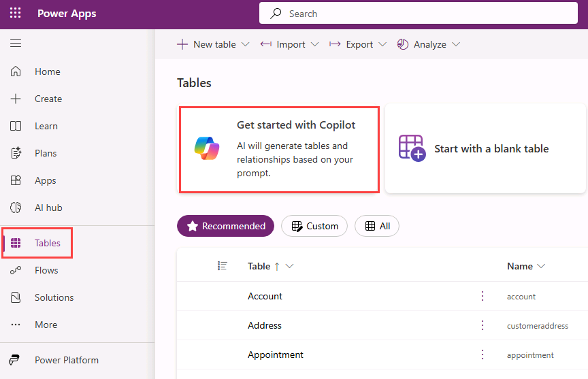Click the Apps icon in sidebar
Screen dimensions: 588x379
(x=16, y=180)
